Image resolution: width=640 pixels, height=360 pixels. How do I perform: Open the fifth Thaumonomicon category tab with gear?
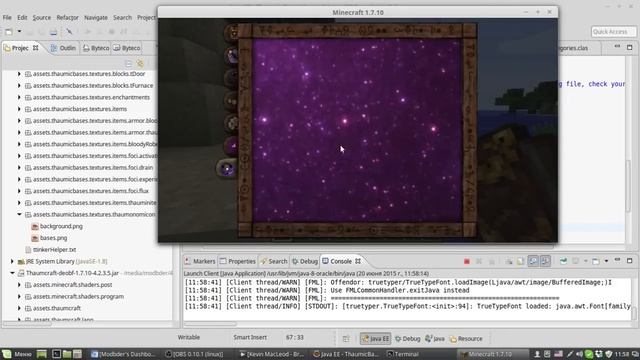[232, 123]
